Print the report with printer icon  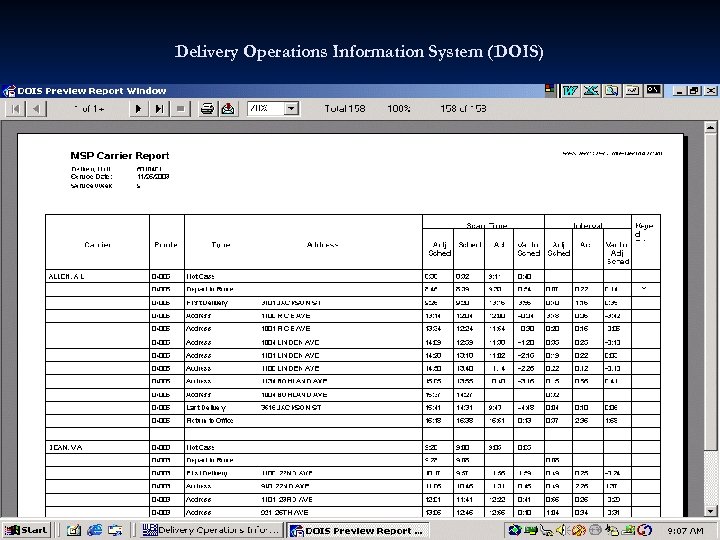tap(207, 109)
